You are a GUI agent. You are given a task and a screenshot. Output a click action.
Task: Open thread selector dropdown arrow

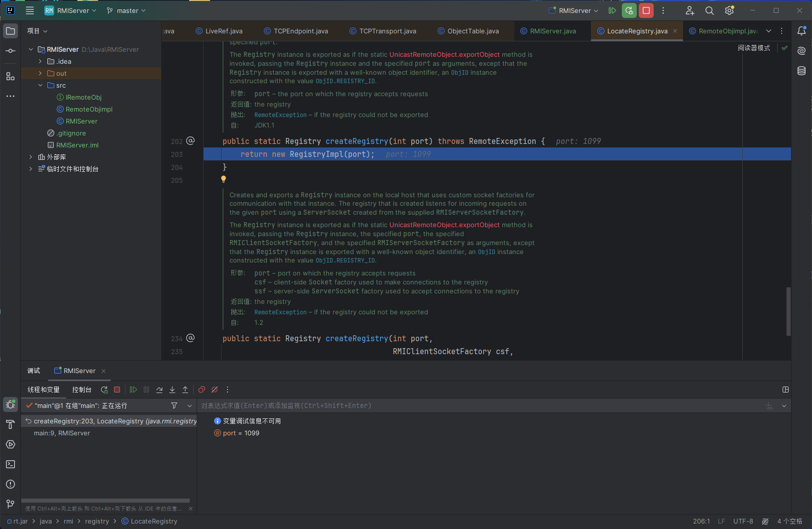(190, 405)
